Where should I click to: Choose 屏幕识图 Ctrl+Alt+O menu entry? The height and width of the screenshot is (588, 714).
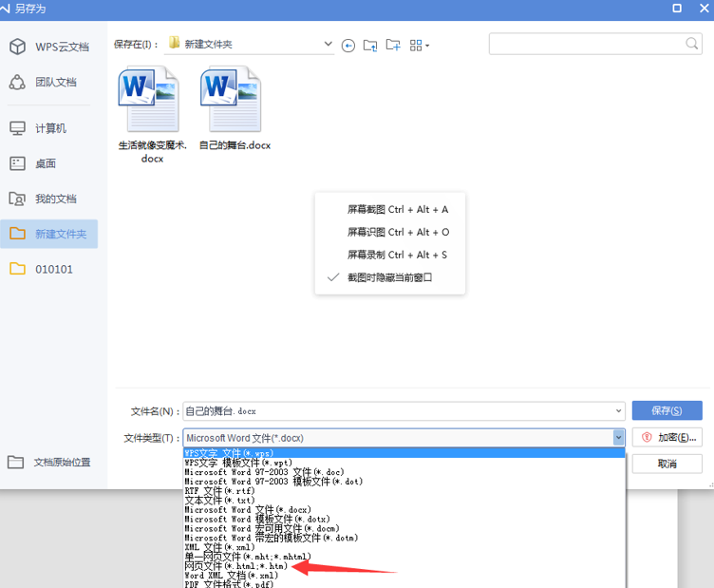[398, 233]
